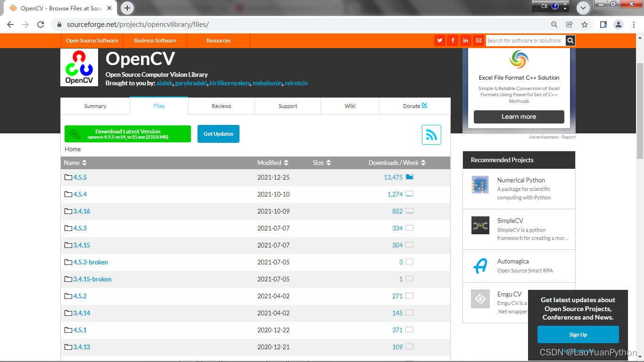Click the CH input language indicator
This screenshot has height=362, width=644.
545,6
